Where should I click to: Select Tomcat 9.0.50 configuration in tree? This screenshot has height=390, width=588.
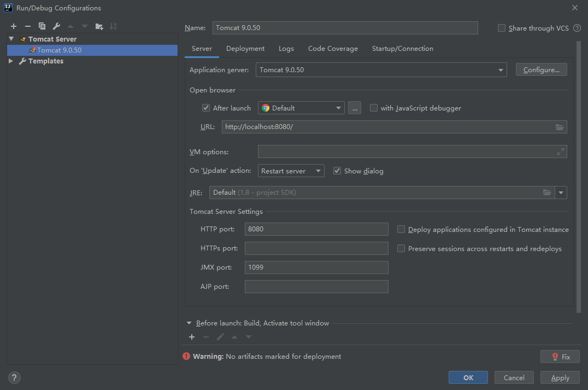tap(92, 50)
